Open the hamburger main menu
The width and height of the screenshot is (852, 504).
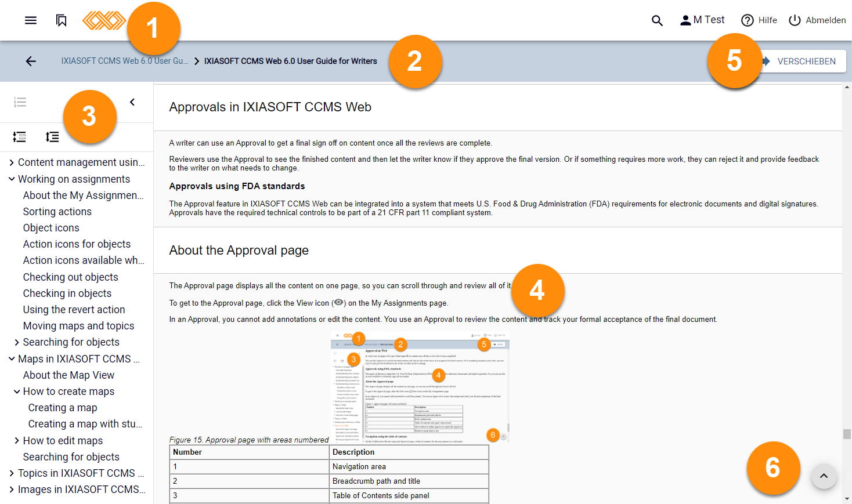(31, 20)
